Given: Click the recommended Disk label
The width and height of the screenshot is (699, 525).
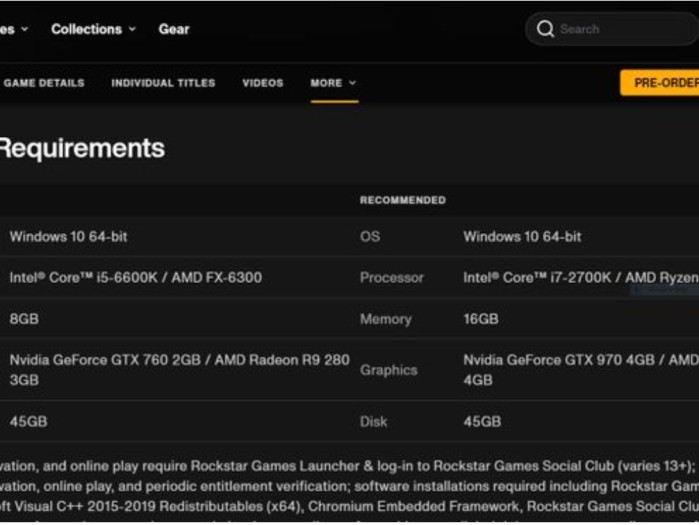Looking at the screenshot, I should click(374, 421).
